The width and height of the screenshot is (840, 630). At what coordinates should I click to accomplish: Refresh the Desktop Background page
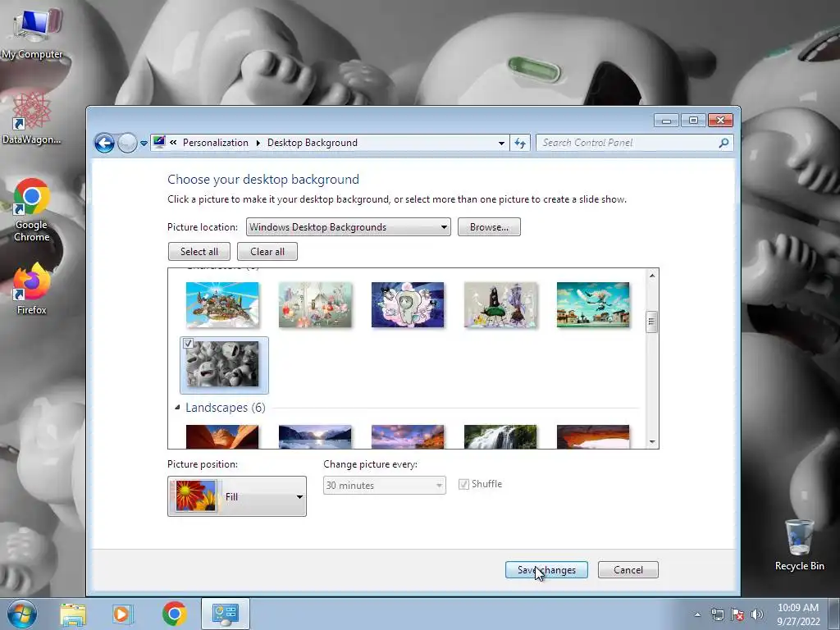[x=520, y=143]
